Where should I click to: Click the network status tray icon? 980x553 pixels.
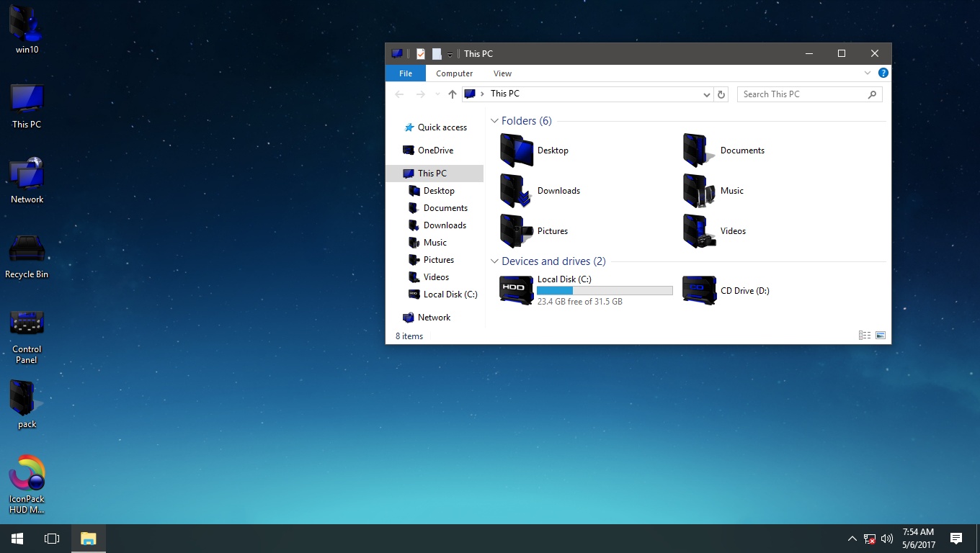pyautogui.click(x=870, y=539)
